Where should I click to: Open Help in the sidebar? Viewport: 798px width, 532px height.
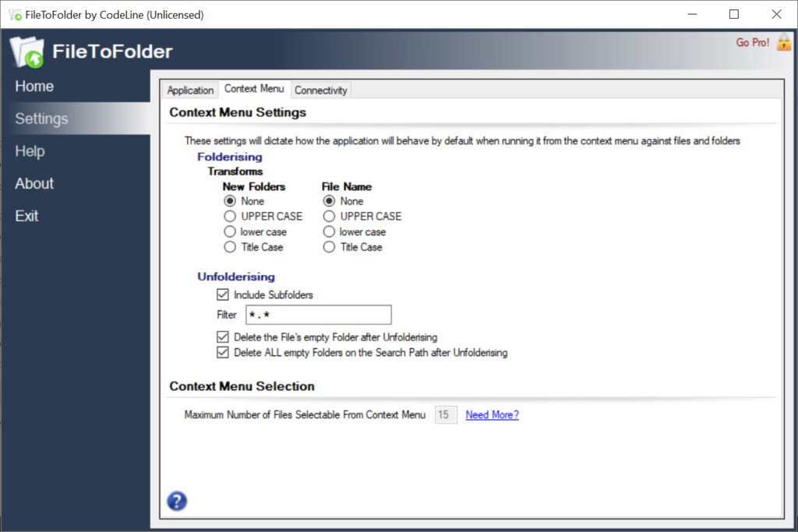click(30, 151)
